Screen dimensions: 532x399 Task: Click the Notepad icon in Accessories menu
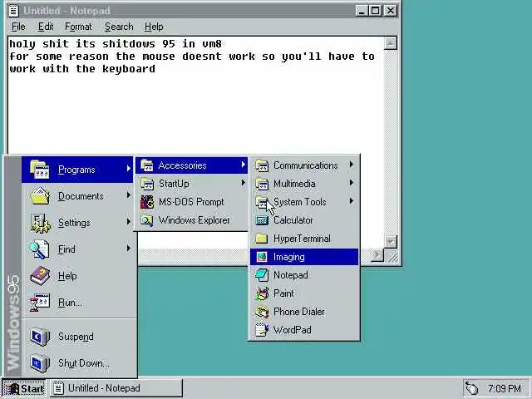262,275
